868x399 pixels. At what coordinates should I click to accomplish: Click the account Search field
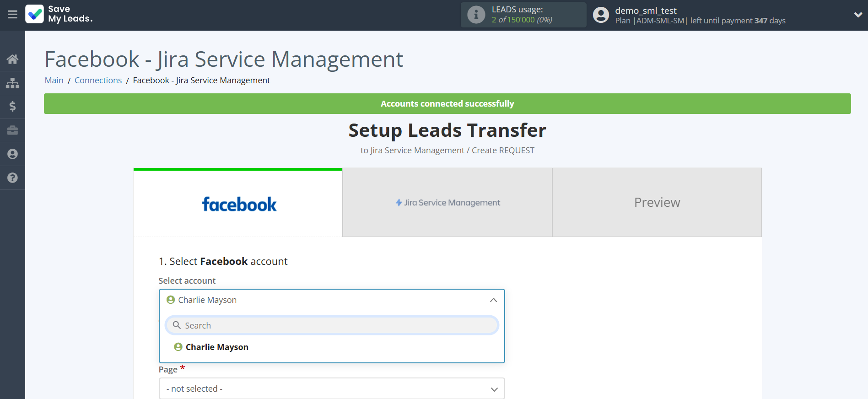point(332,325)
